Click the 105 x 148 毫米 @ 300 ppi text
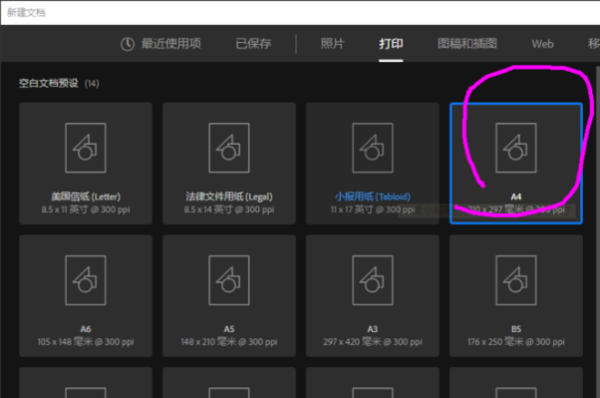 click(86, 342)
